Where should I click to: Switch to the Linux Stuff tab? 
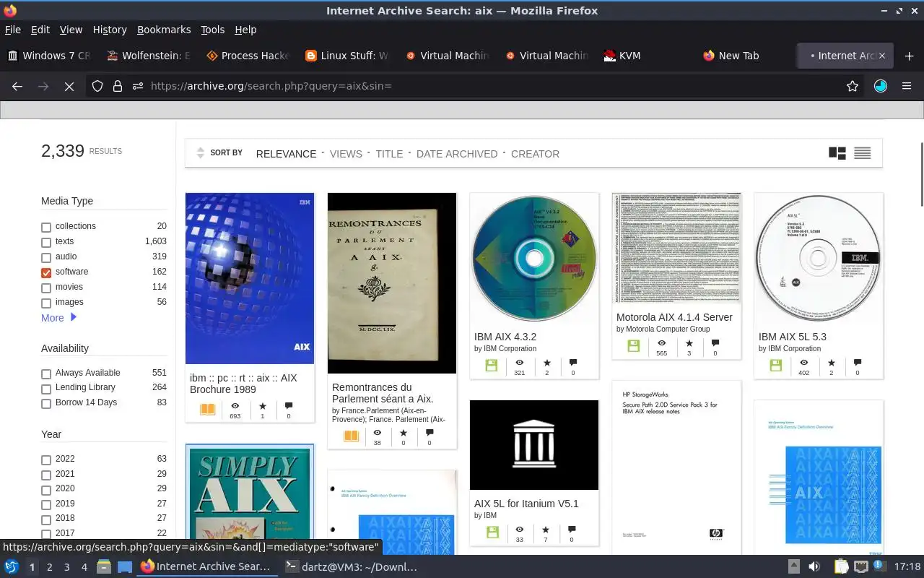[x=348, y=56]
